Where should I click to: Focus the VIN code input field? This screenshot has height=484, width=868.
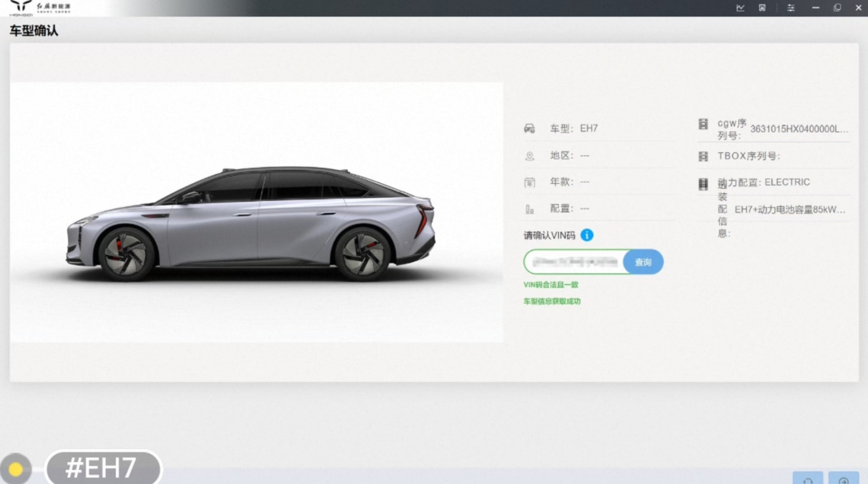coord(574,262)
